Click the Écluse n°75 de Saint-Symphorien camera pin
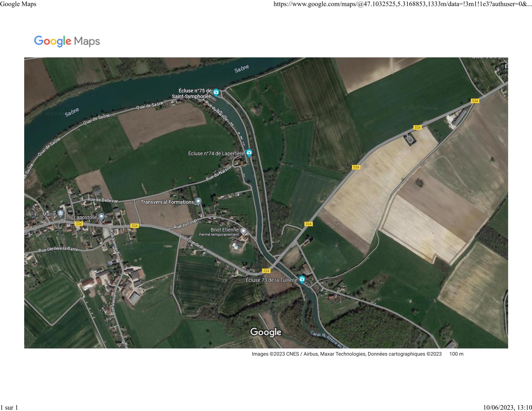This screenshot has height=411, width=532. [216, 93]
